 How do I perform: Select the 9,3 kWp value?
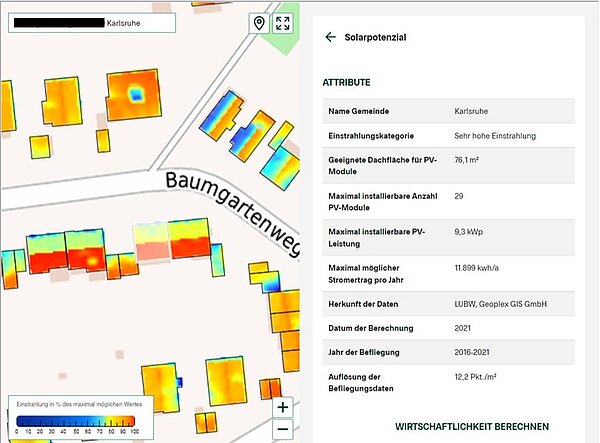click(468, 232)
